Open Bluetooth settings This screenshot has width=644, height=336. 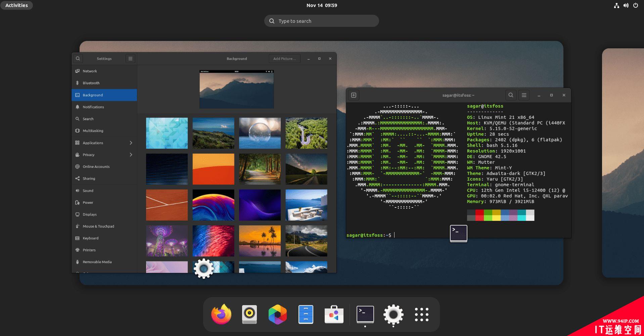(104, 83)
